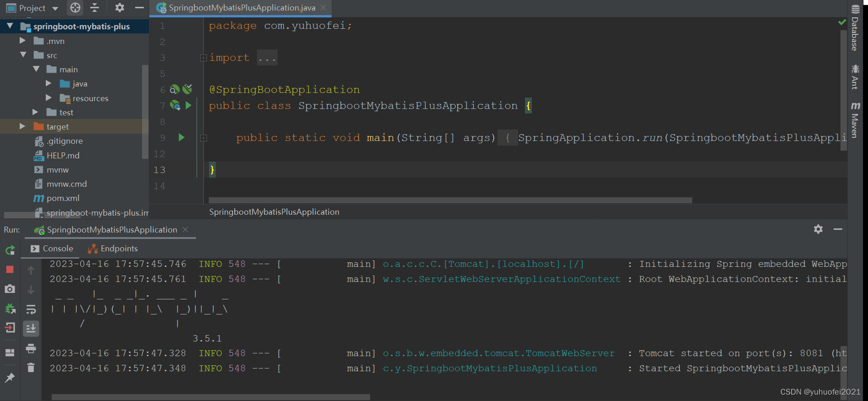Image resolution: width=868 pixels, height=401 pixels.
Task: Toggle soft-wrap in console
Action: click(x=31, y=309)
